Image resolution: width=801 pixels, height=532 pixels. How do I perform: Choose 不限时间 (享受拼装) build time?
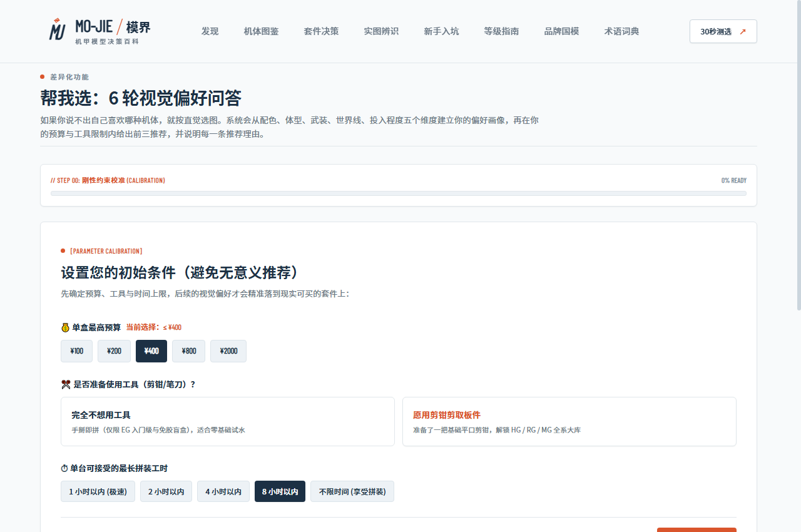pyautogui.click(x=352, y=491)
